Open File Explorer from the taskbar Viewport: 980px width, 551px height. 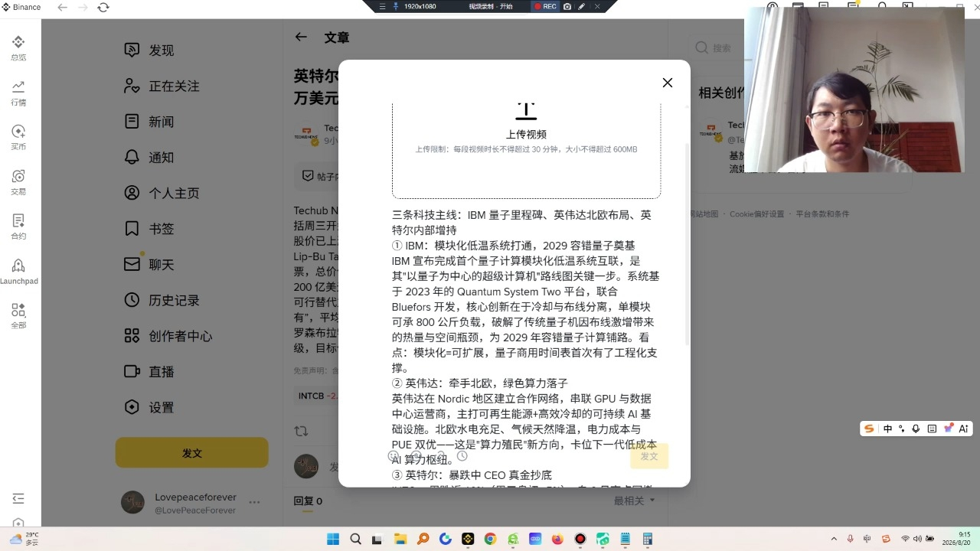400,539
